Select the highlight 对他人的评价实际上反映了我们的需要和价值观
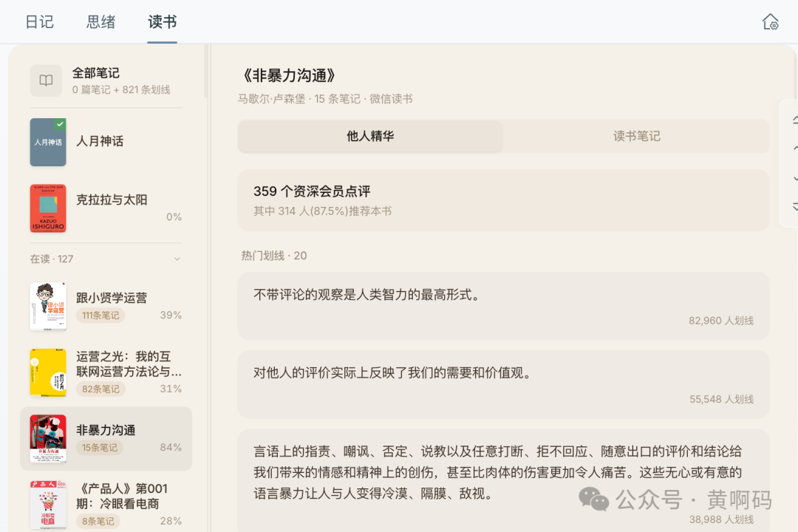 click(x=392, y=372)
